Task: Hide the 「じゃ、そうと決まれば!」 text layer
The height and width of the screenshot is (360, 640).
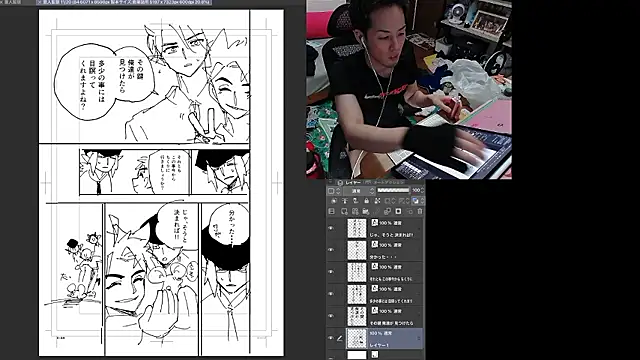Action: 331,228
